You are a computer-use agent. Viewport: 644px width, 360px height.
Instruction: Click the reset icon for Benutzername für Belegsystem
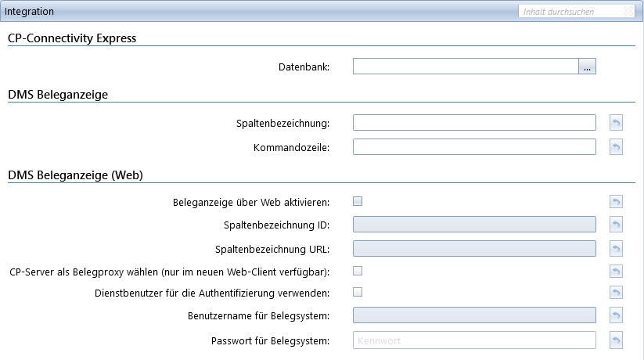pyautogui.click(x=616, y=315)
